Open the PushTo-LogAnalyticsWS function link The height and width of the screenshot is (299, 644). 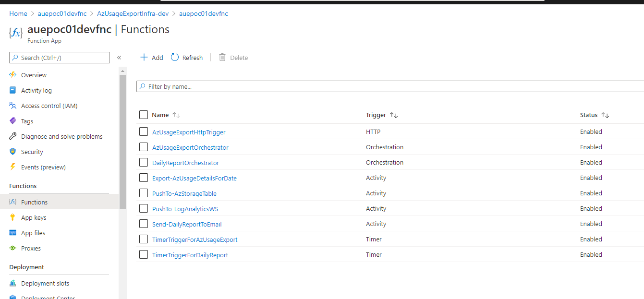pos(185,209)
